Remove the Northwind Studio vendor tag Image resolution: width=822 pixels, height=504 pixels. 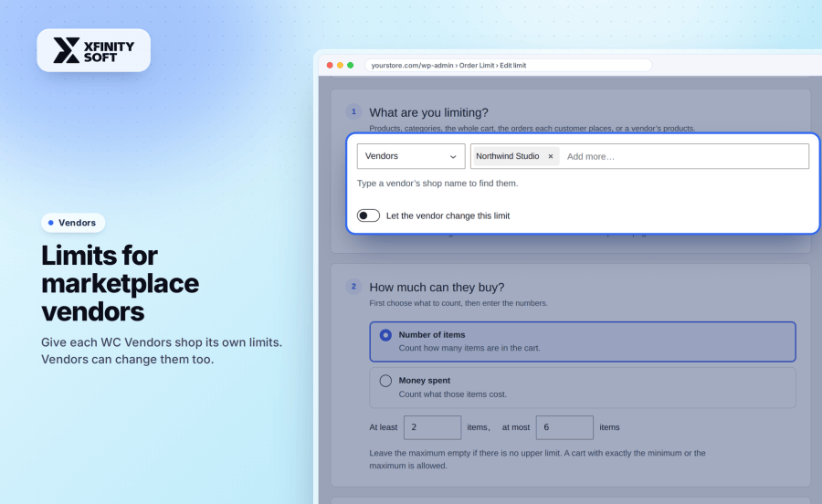[x=551, y=156]
